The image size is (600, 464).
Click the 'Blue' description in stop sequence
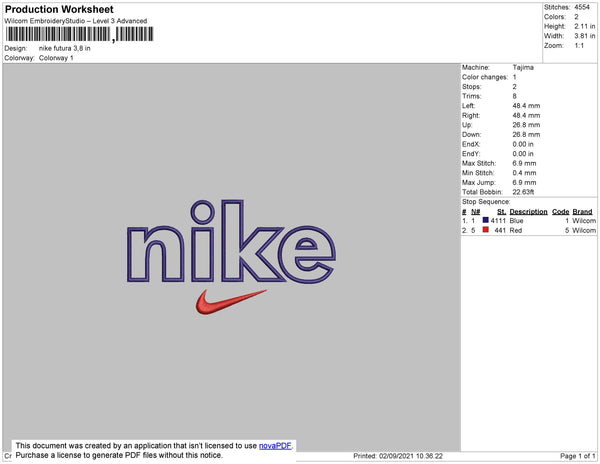(x=516, y=221)
